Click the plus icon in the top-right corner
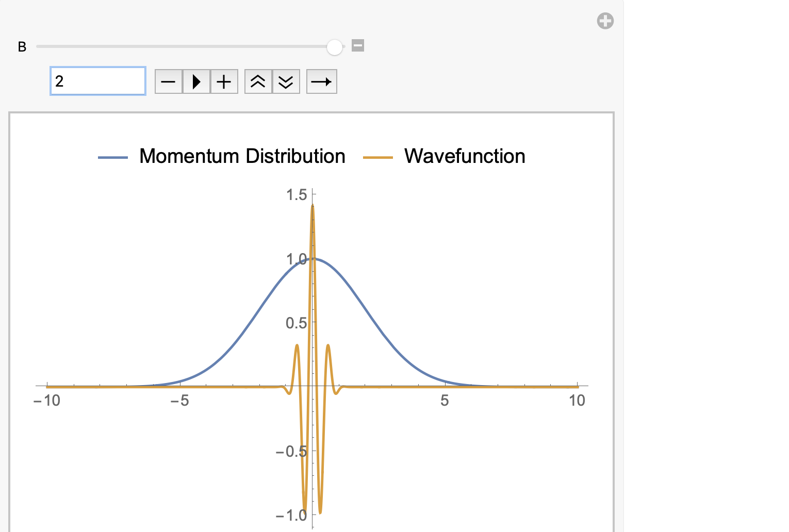 pos(605,21)
